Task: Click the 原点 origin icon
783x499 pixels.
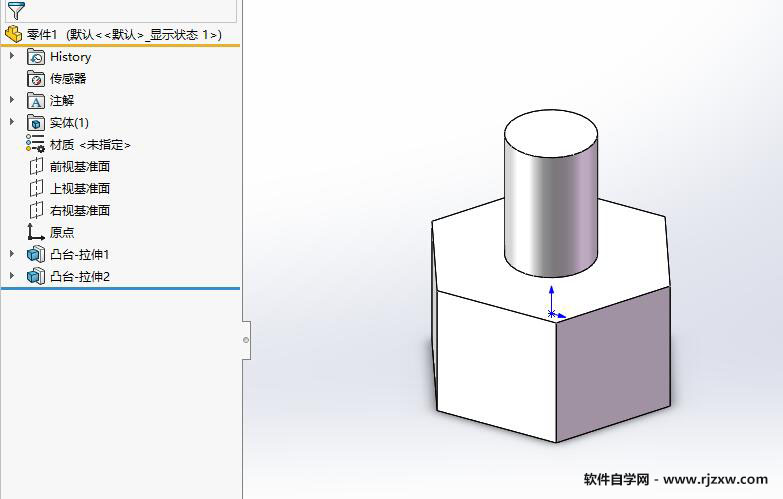Action: coord(35,232)
